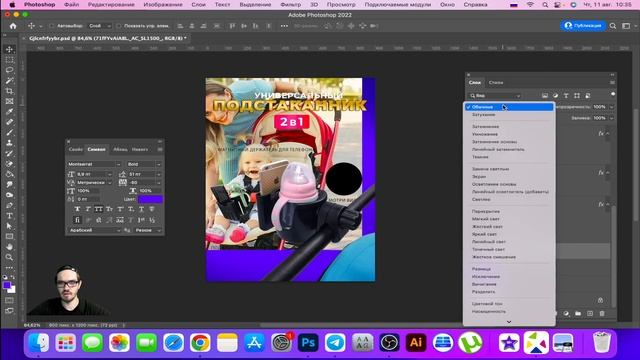Open the Файл menu

click(x=71, y=4)
